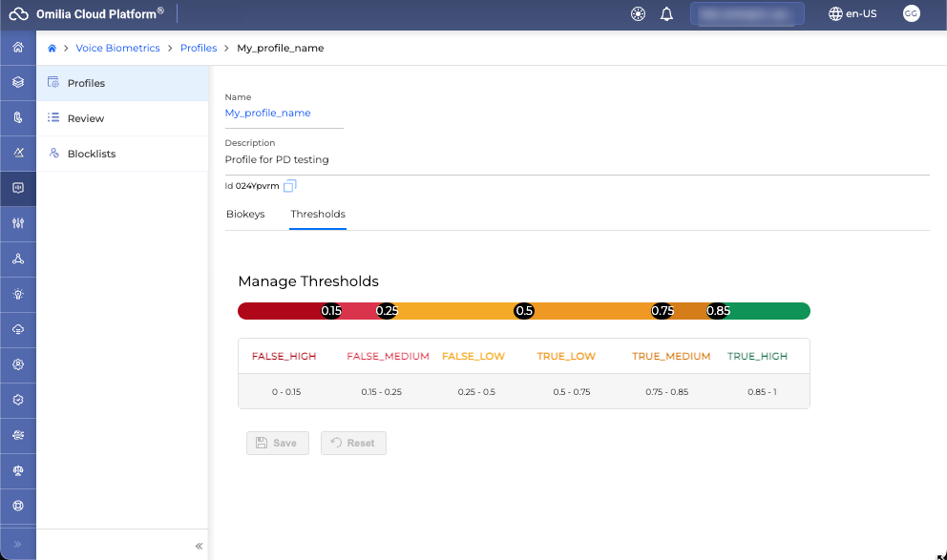Image resolution: width=947 pixels, height=560 pixels.
Task: Collapse the Profiles side panel
Action: coord(199,546)
